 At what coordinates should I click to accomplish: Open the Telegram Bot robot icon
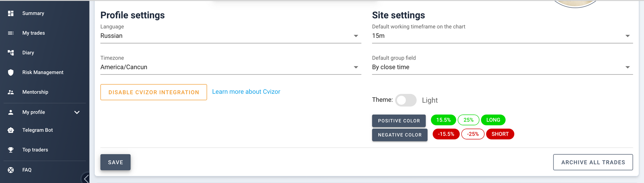[11, 130]
